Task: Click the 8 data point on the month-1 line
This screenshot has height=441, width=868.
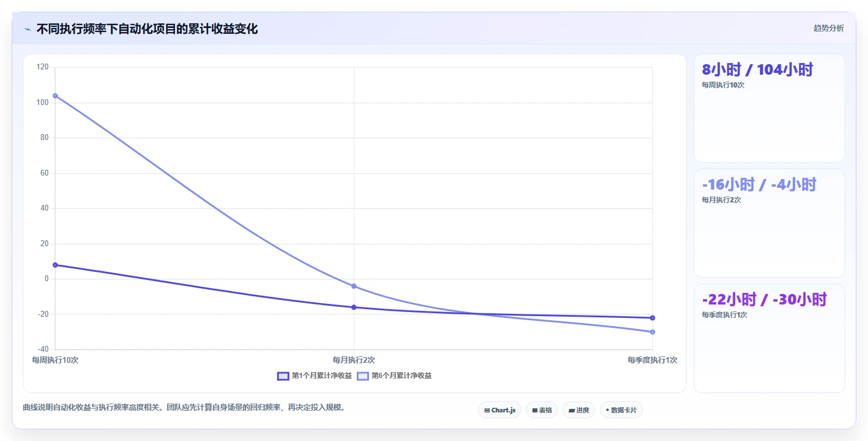Action: pos(55,265)
